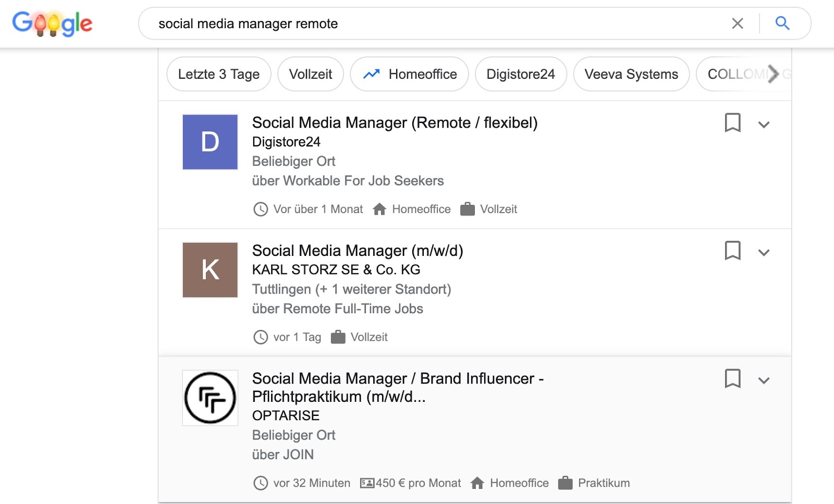
Task: Click clock icon beside 'Vor über 1 Monat'
Action: (261, 210)
